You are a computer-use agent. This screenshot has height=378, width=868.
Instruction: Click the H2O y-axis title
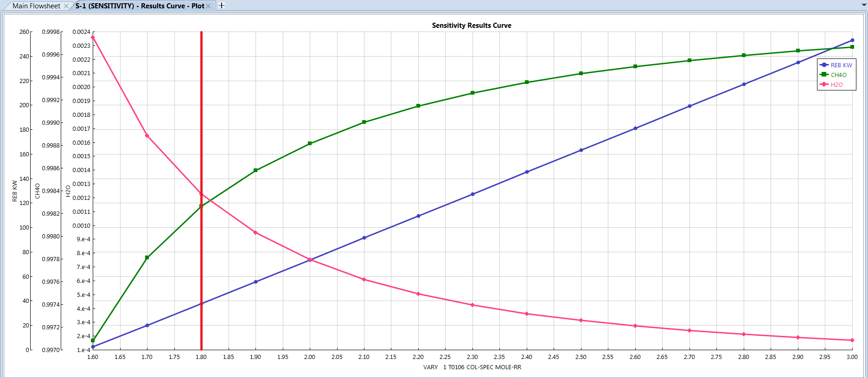[68, 191]
